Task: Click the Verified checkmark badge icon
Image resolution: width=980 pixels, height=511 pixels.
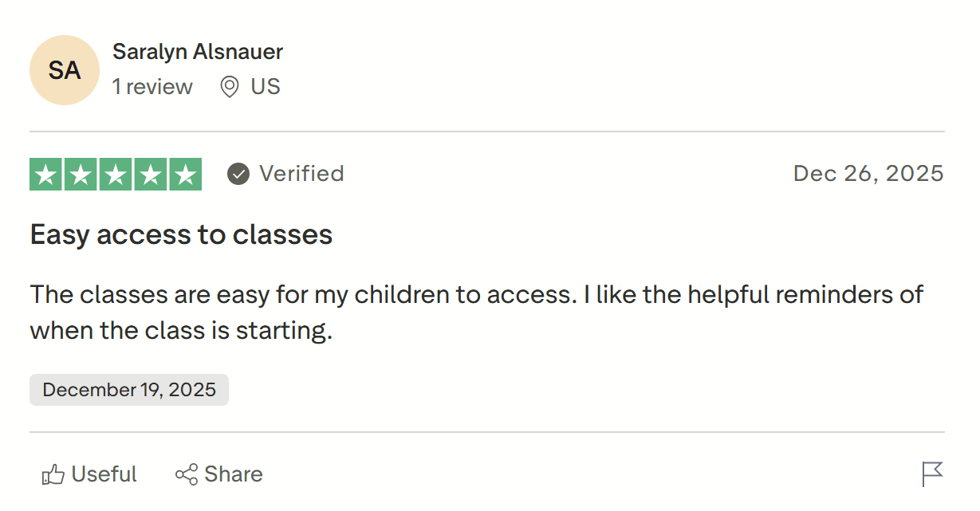Action: [x=238, y=174]
